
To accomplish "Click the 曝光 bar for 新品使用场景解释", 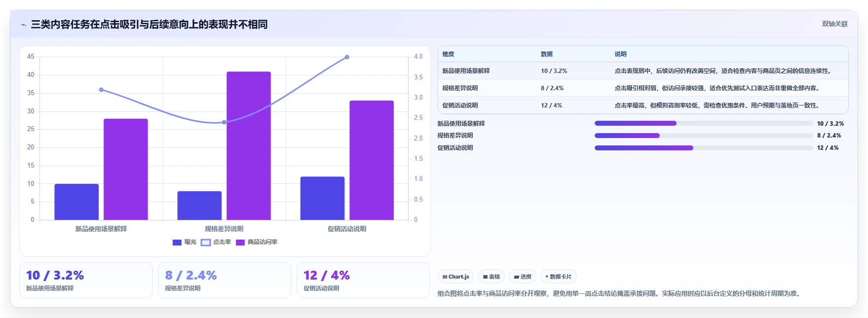I will click(76, 202).
